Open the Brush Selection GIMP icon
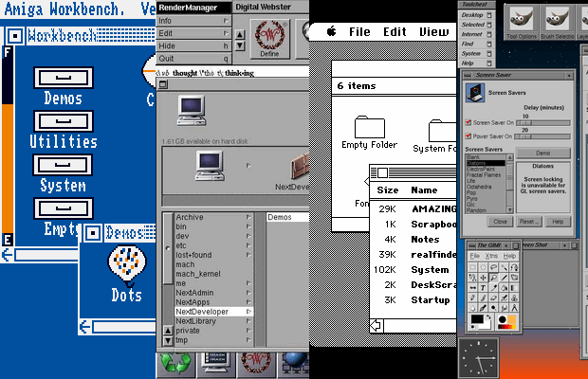The height and width of the screenshot is (379, 588). [558, 22]
